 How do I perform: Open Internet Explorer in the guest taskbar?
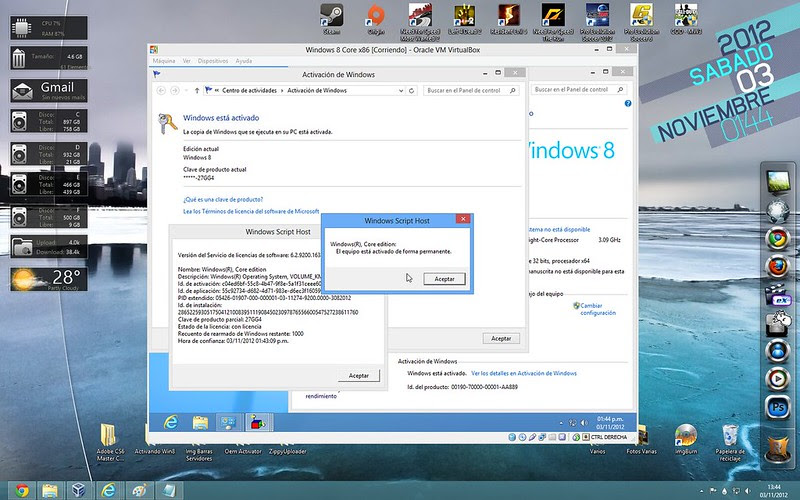click(171, 422)
